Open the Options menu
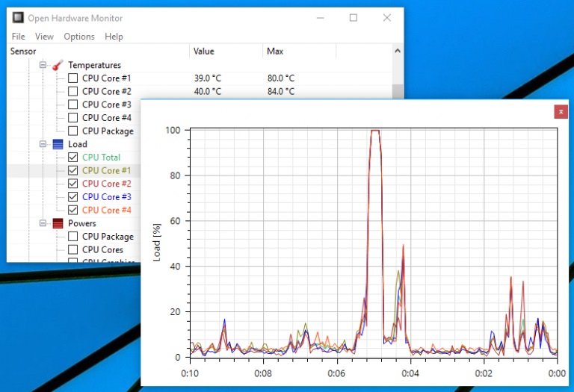 pos(78,37)
